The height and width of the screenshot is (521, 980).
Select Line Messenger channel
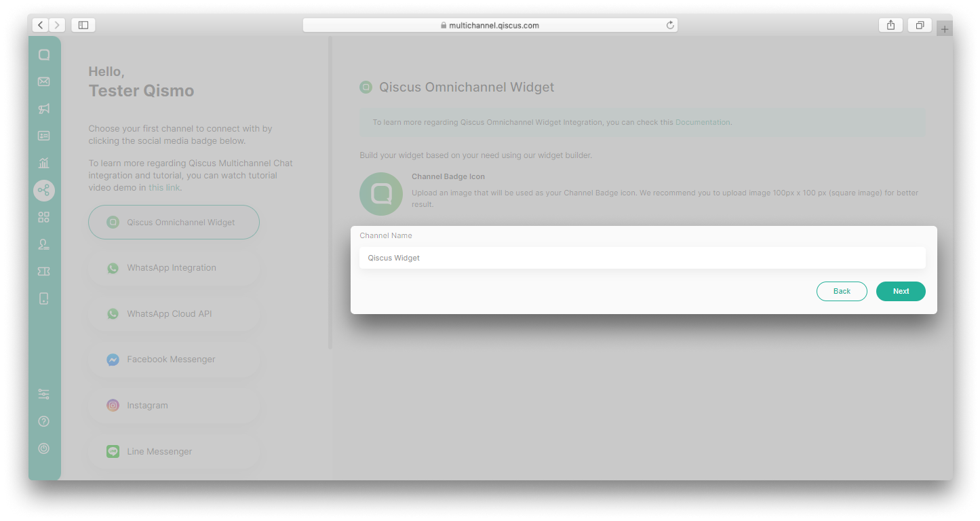[x=174, y=451]
